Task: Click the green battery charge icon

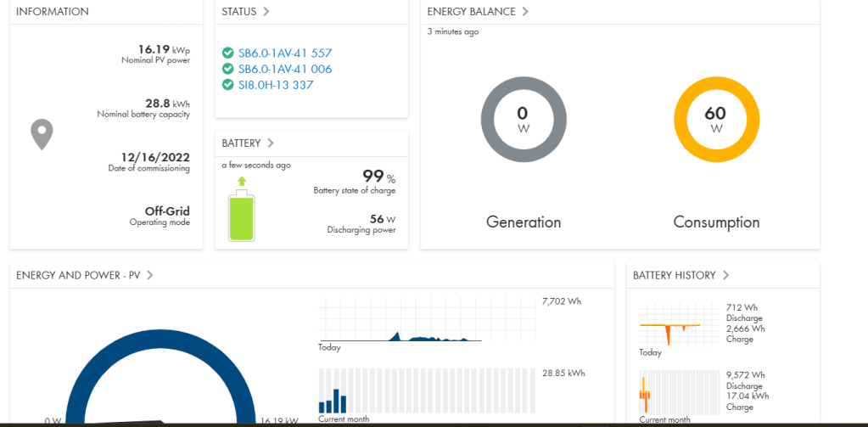Action: [243, 214]
